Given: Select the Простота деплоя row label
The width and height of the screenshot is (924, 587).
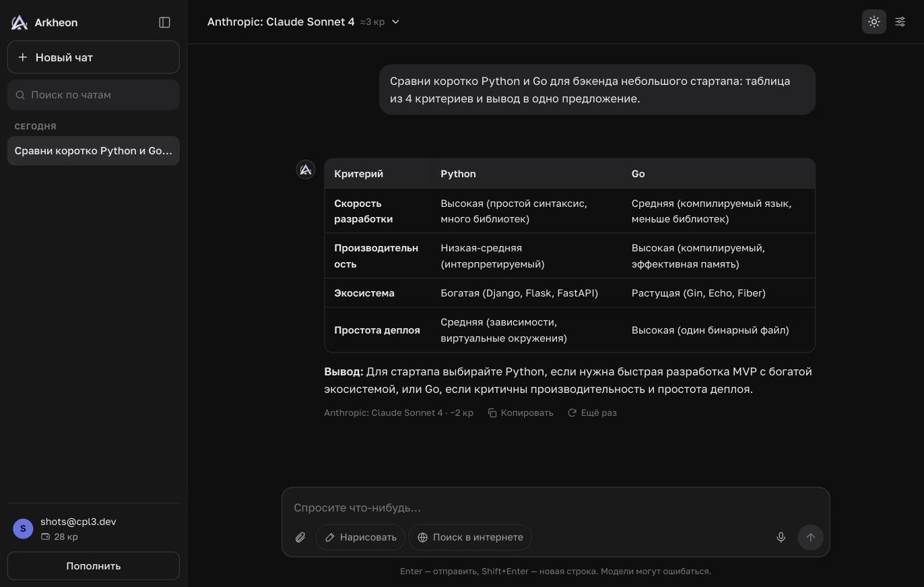Looking at the screenshot, I should [x=377, y=330].
